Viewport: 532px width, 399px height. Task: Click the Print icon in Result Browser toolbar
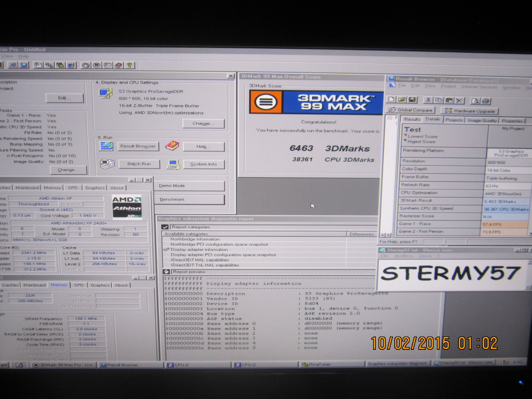tap(485, 101)
